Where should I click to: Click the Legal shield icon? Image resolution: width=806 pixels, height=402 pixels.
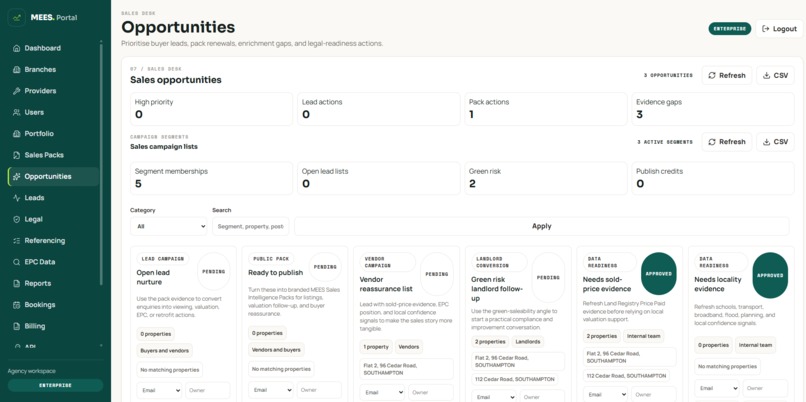click(x=16, y=220)
